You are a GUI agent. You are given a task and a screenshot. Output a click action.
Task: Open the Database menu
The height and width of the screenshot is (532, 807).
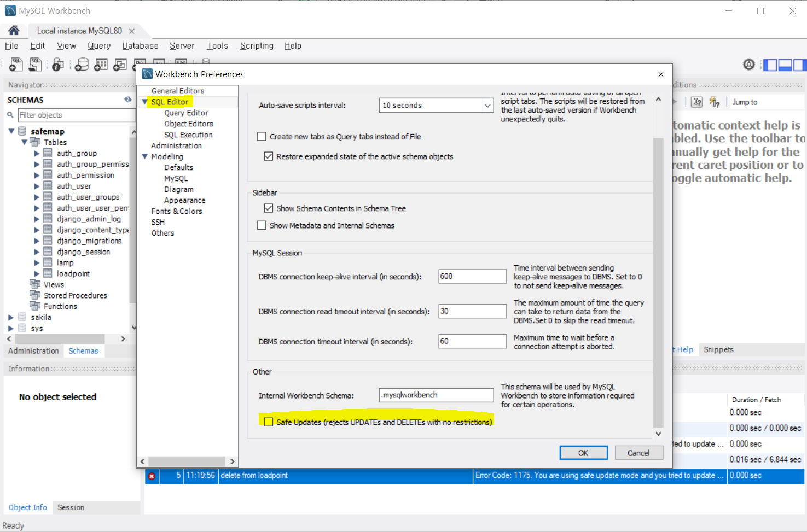[x=141, y=46]
